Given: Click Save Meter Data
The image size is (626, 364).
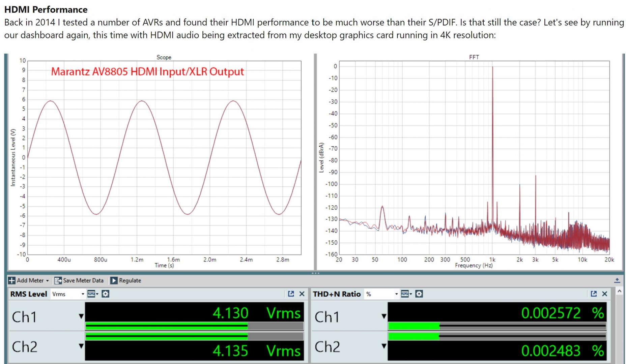Looking at the screenshot, I should pyautogui.click(x=79, y=280).
